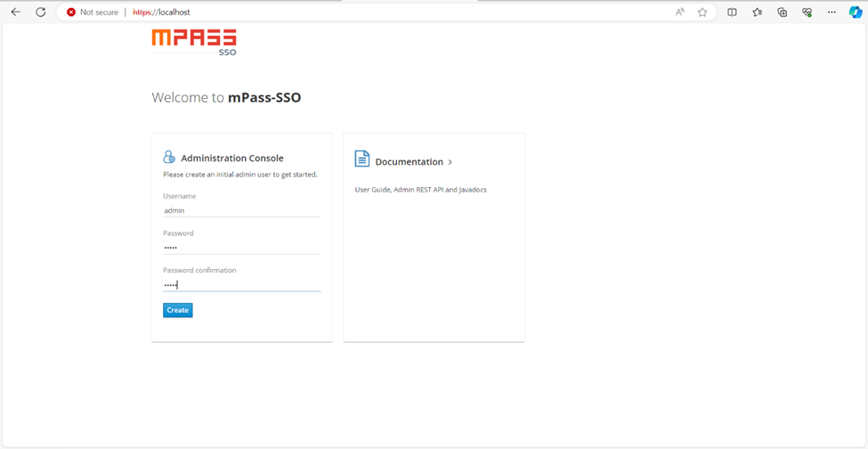Viewport: 868px width, 449px height.
Task: Click the User Guide, Admin REST API text
Action: click(421, 190)
